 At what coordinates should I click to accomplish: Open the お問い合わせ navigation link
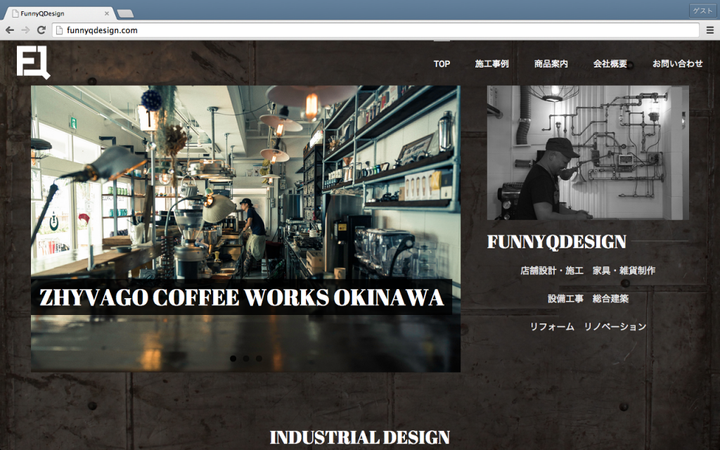(677, 64)
